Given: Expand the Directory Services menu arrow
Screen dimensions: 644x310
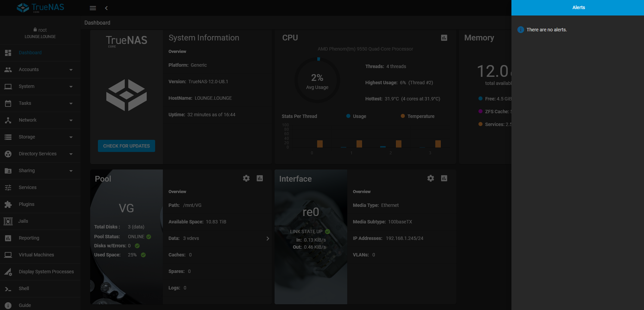Looking at the screenshot, I should point(71,154).
